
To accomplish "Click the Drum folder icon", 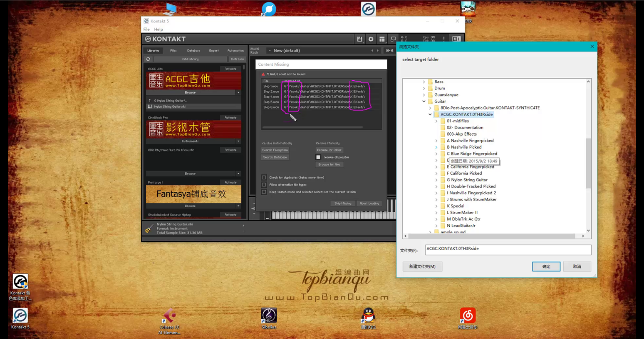I will tap(430, 88).
